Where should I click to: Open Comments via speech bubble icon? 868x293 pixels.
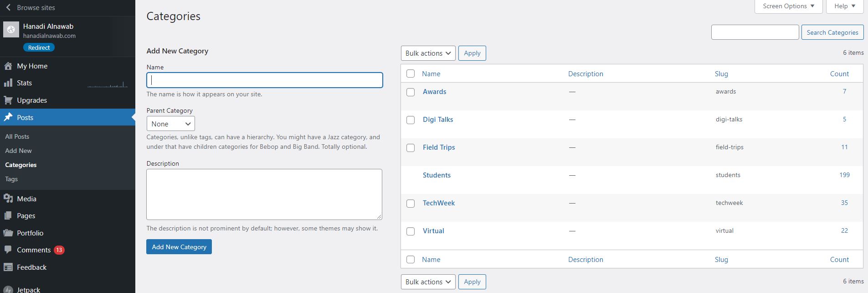[8, 250]
